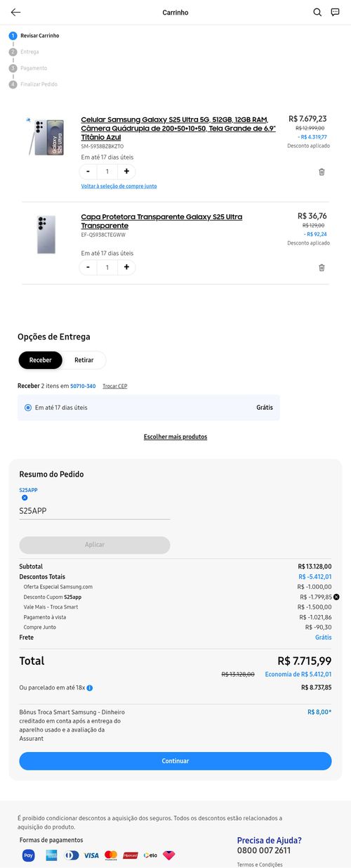Screen dimensions: 351x868
Task: Open search with magnifier icon
Action: 317,12
